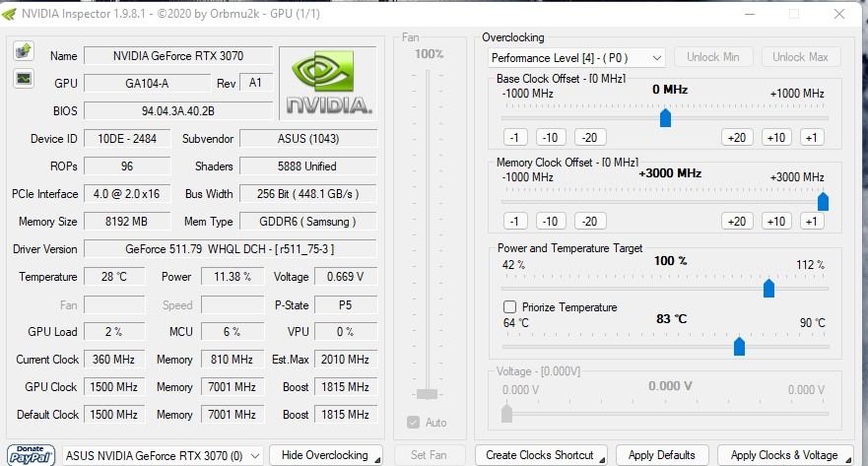Click the Temperature value 28 °C
This screenshot has height=466, width=868.
tap(114, 277)
